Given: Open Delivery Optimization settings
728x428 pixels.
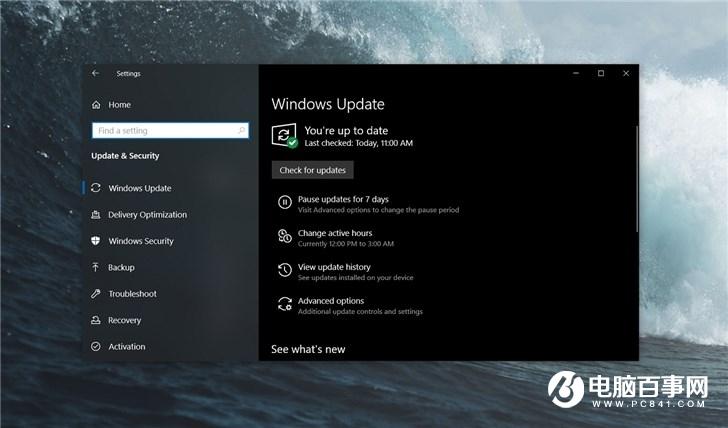Looking at the screenshot, I should point(148,214).
